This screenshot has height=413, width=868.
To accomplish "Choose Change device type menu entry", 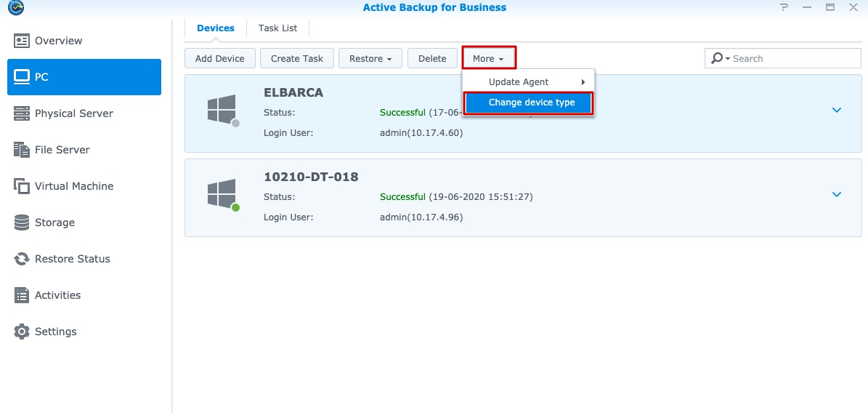I will tap(528, 103).
